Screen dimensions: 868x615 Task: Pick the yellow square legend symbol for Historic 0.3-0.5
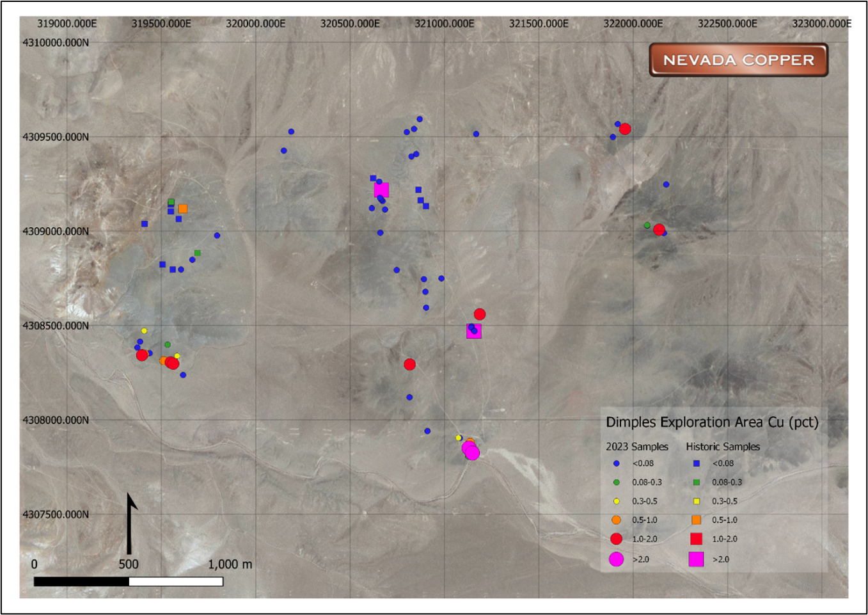(x=697, y=501)
